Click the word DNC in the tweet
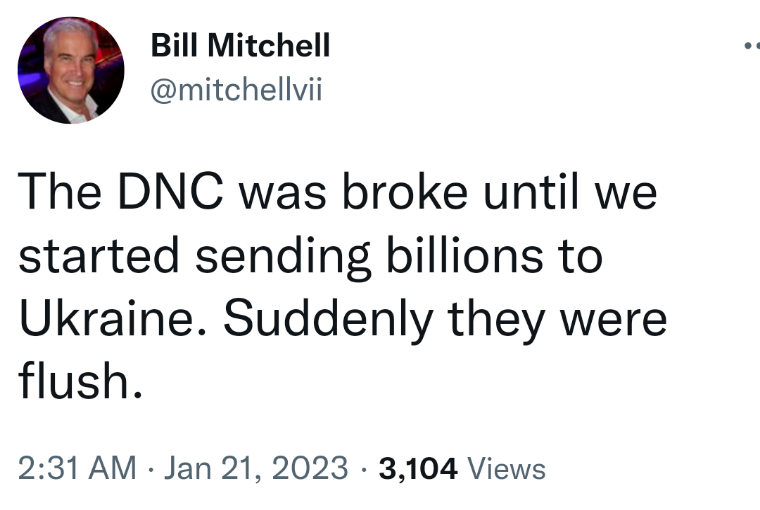The image size is (760, 510). 171,191
